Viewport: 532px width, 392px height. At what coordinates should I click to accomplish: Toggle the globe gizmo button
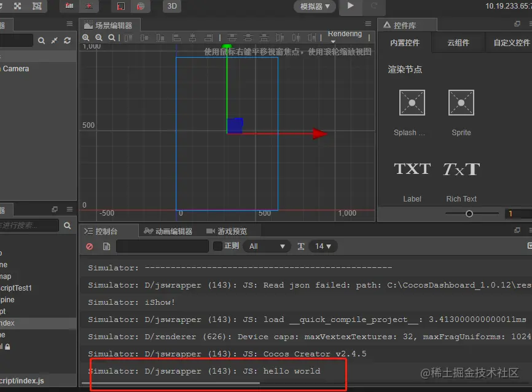click(x=141, y=6)
